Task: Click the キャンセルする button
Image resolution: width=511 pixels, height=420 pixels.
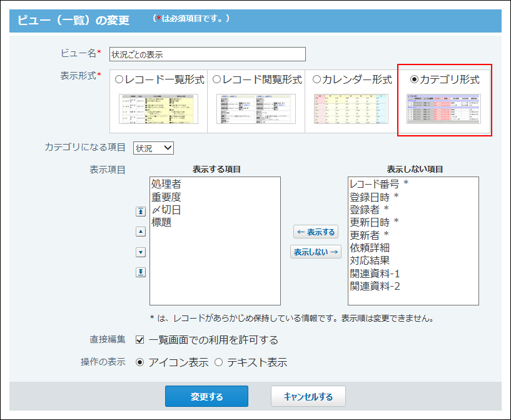Action: (x=308, y=396)
